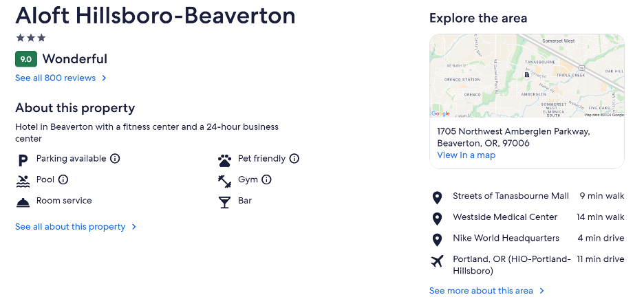The image size is (644, 308).
Task: Click the swimmer pool icon
Action: coord(23,181)
